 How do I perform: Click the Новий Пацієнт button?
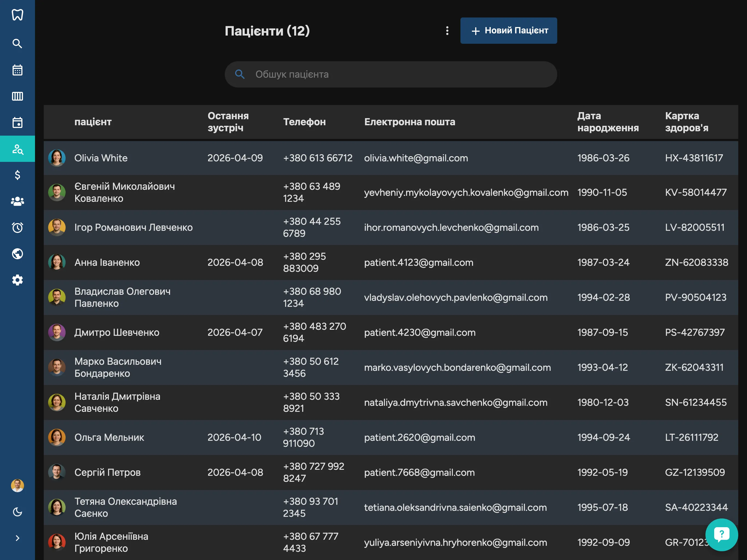click(508, 31)
